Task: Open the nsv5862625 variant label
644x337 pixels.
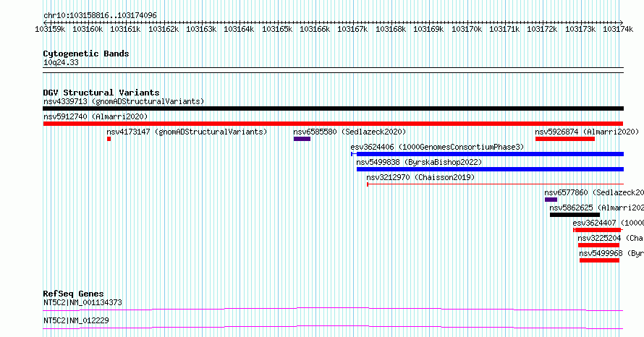Action: pos(596,208)
